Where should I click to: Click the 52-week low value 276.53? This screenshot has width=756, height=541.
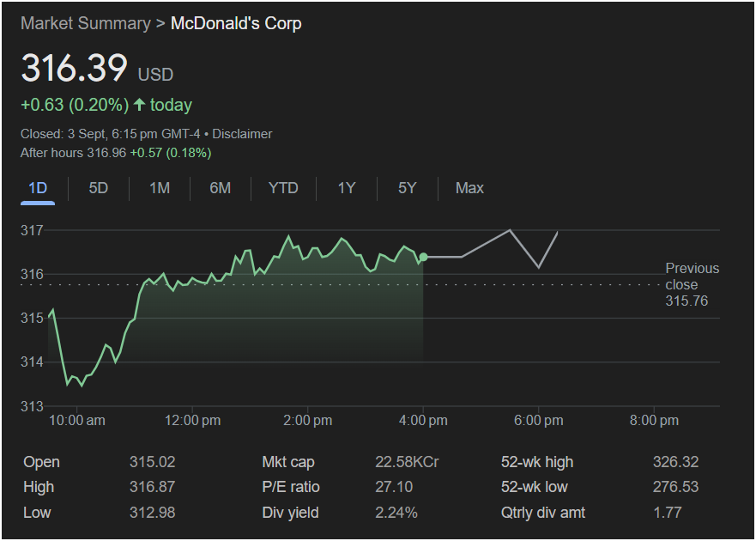pyautogui.click(x=675, y=486)
